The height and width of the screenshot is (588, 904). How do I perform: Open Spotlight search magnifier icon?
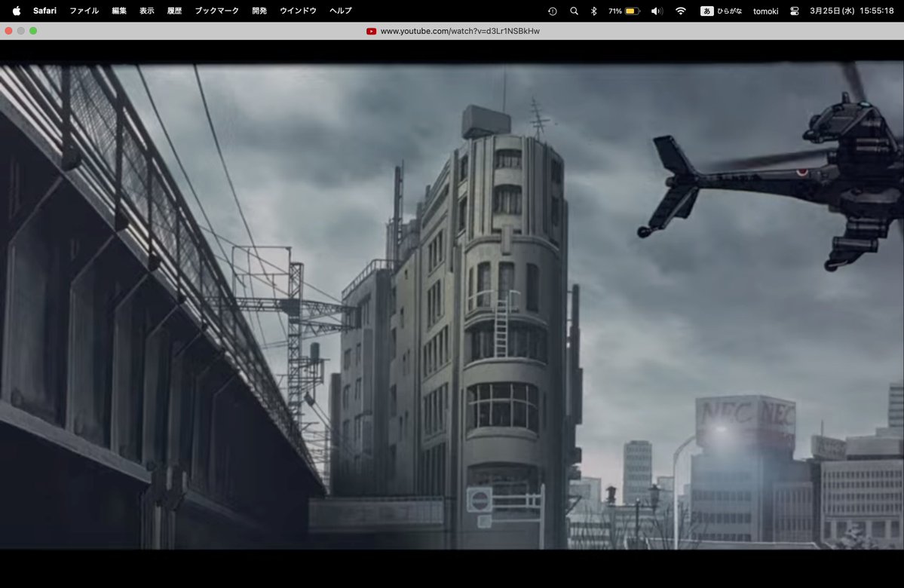(x=574, y=11)
